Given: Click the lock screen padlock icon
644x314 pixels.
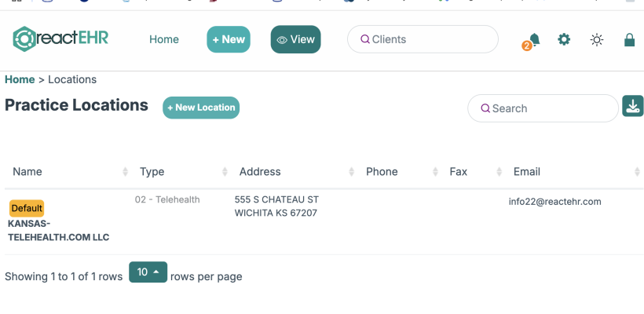Looking at the screenshot, I should click(629, 40).
